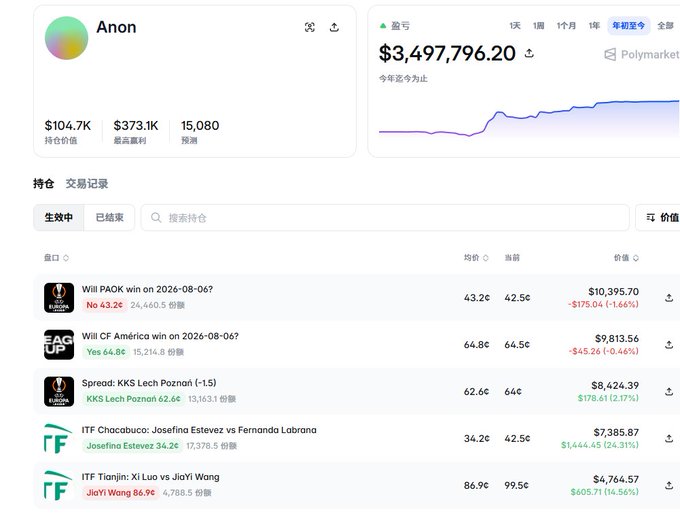Switch to the 持仓 tab
This screenshot has height=516, width=680.
(43, 183)
